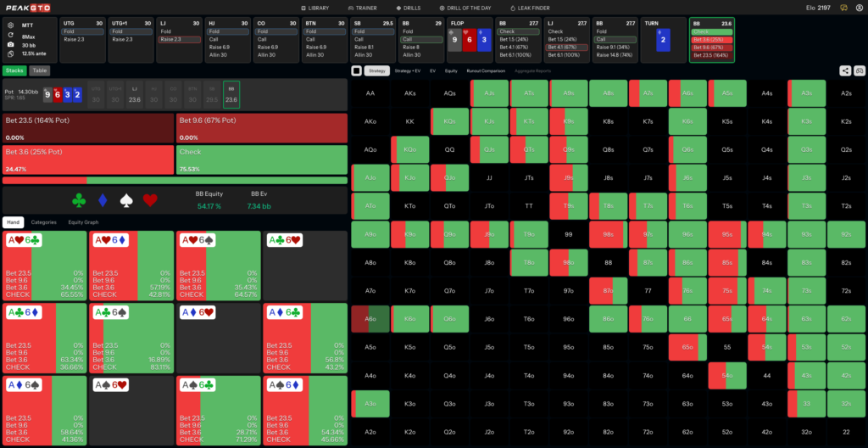
Task: Switch to the Categories tab
Action: click(44, 221)
